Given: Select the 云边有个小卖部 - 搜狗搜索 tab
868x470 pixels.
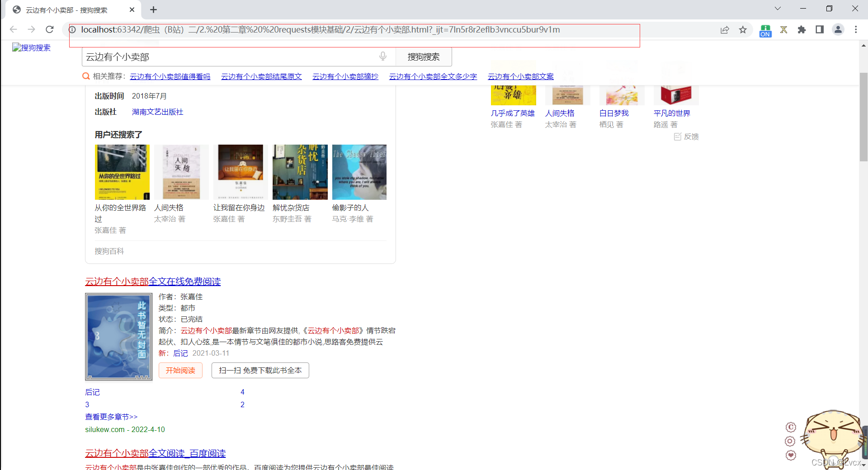Looking at the screenshot, I should 72,10.
